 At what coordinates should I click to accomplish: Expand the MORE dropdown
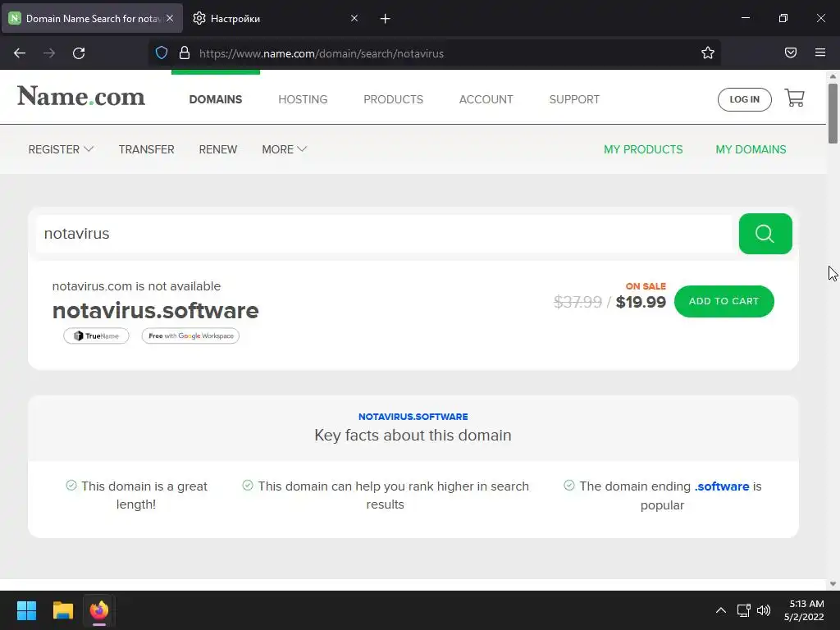pos(284,149)
